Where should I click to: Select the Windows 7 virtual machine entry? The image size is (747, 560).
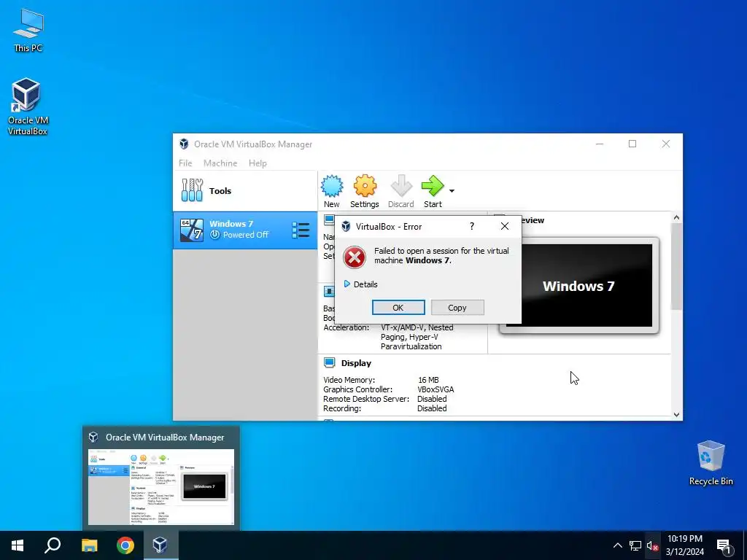pos(245,230)
